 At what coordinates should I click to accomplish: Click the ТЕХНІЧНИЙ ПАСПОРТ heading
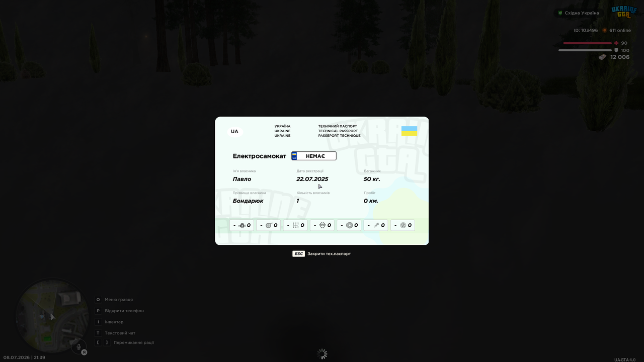pos(338,126)
